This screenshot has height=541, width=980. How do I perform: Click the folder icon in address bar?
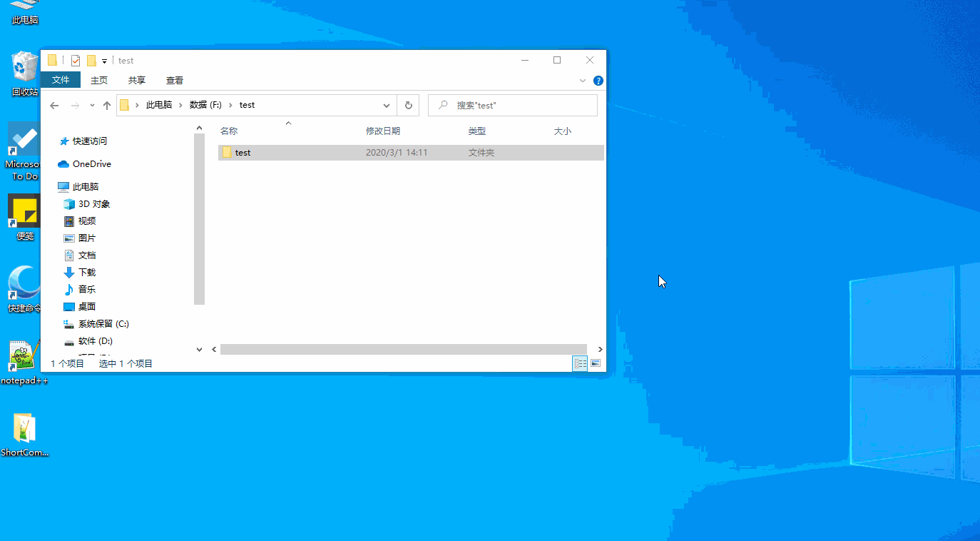pos(124,105)
